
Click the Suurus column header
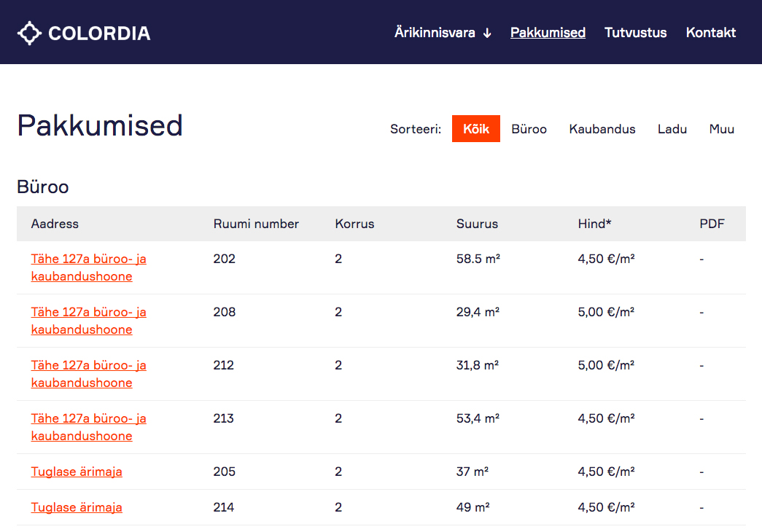[477, 224]
